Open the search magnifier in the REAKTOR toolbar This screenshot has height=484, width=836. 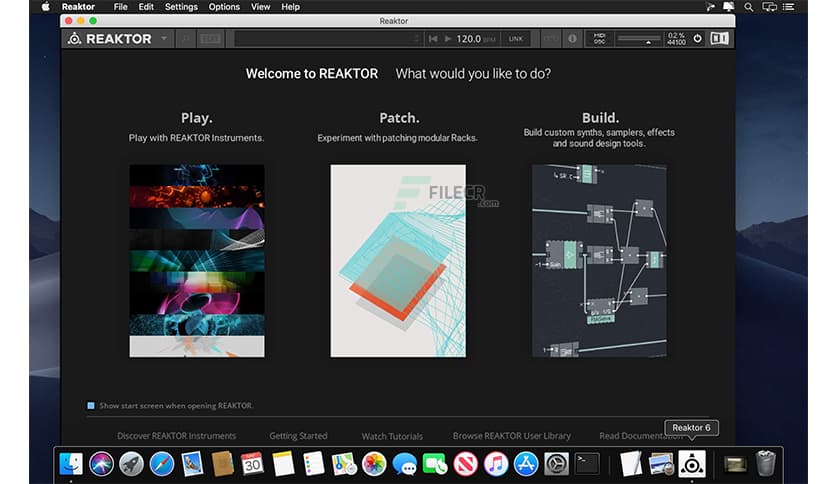(186, 39)
